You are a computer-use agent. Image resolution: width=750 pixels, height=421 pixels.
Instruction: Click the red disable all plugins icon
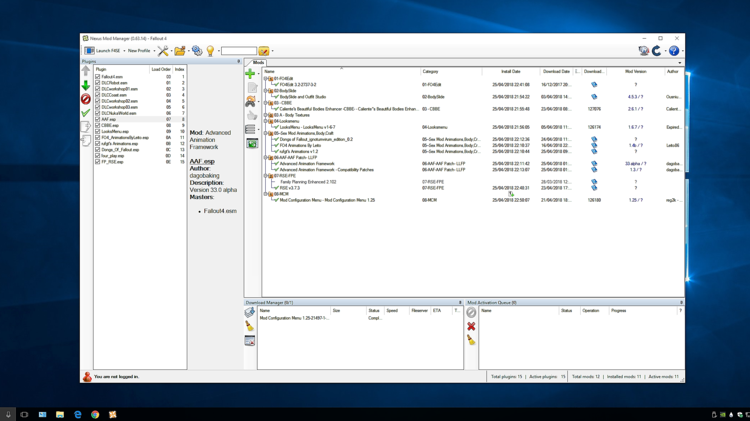pos(86,99)
